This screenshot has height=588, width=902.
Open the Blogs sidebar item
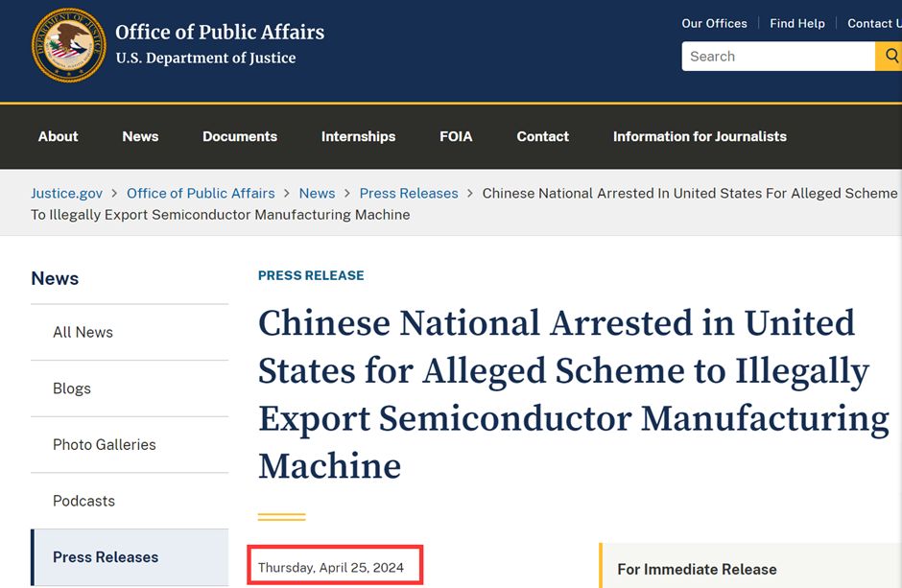point(71,388)
